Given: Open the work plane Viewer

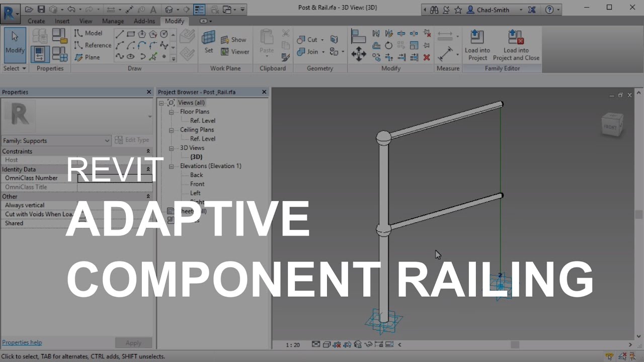Looking at the screenshot, I should tap(234, 51).
